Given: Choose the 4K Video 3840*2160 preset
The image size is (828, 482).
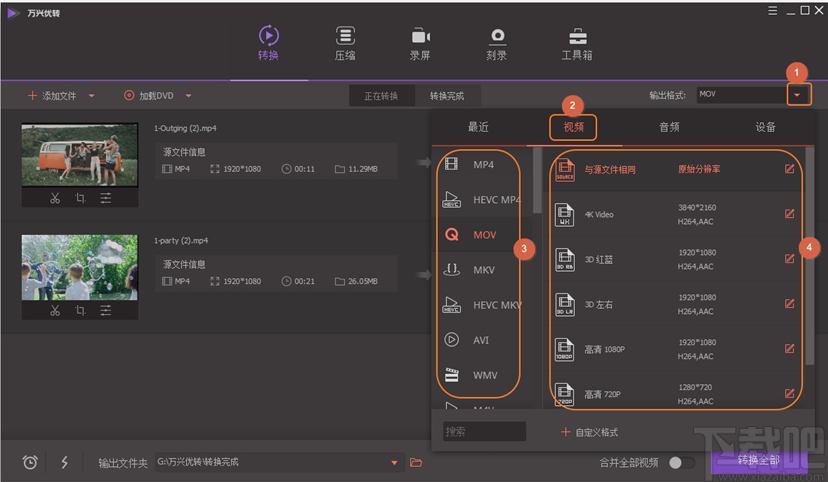Looking at the screenshot, I should [675, 214].
